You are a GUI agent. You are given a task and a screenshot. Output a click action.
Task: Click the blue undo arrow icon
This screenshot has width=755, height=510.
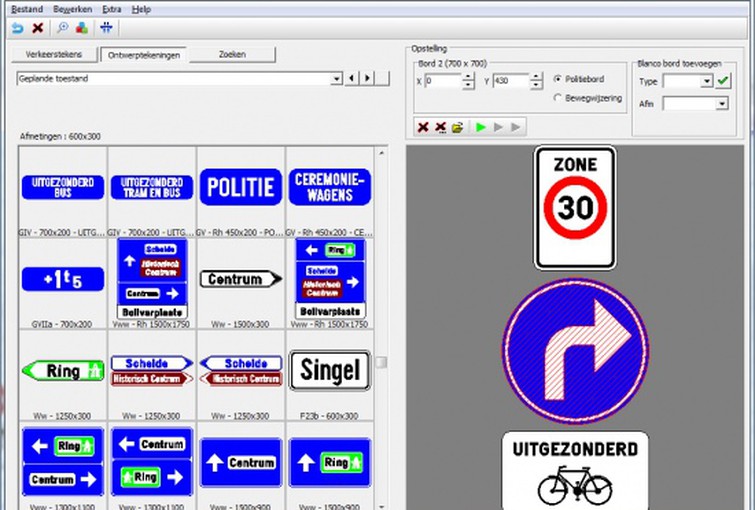18,28
